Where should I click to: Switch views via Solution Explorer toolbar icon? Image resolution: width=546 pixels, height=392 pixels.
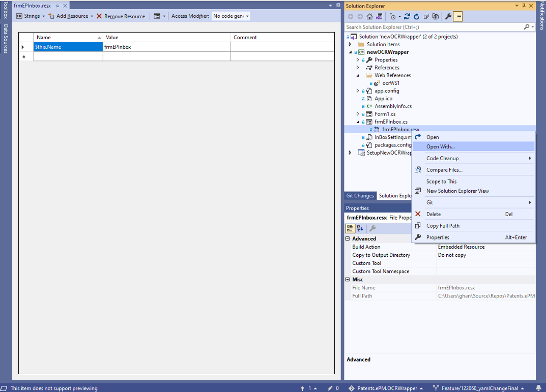pyautogui.click(x=379, y=16)
